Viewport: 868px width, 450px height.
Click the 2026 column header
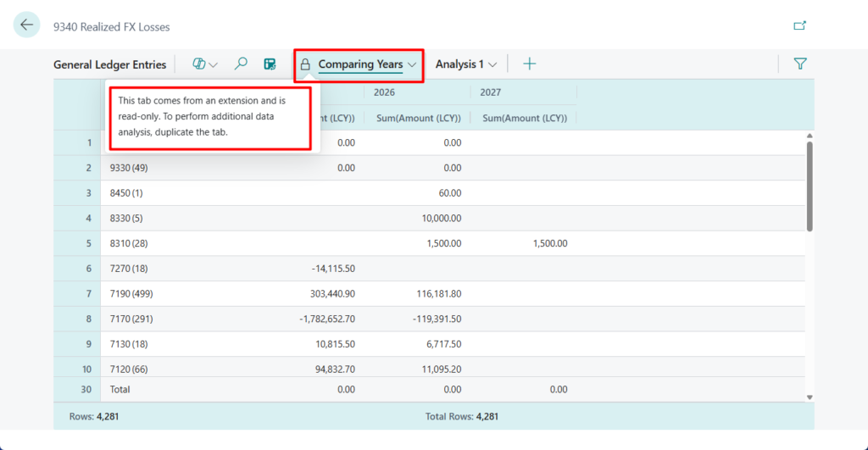[385, 92]
